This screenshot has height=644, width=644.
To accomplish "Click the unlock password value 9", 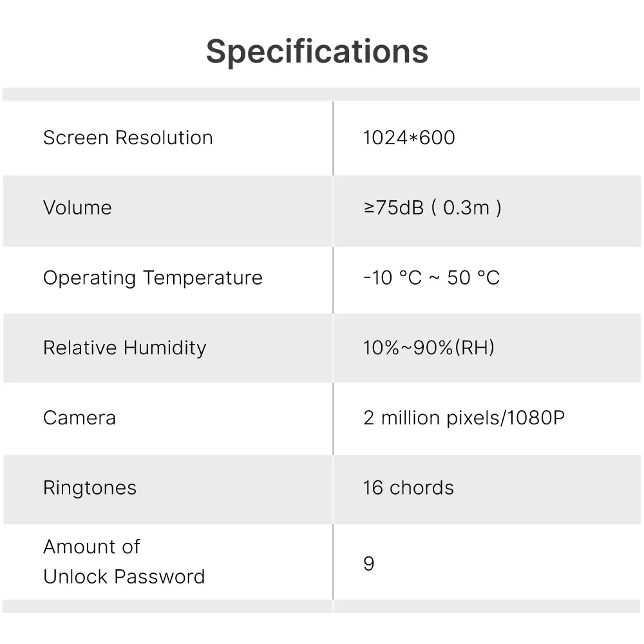I will (369, 564).
